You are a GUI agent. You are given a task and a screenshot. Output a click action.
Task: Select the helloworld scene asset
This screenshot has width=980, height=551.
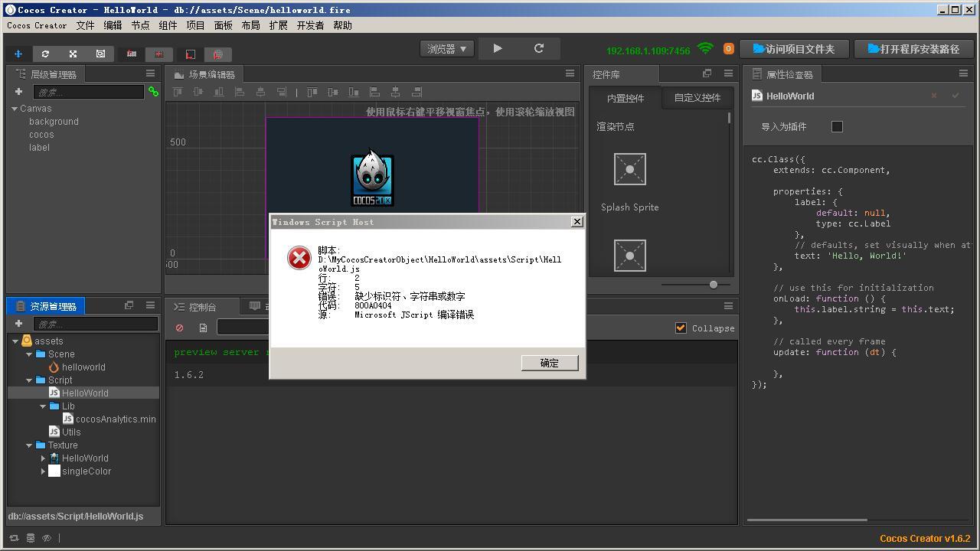(x=83, y=367)
